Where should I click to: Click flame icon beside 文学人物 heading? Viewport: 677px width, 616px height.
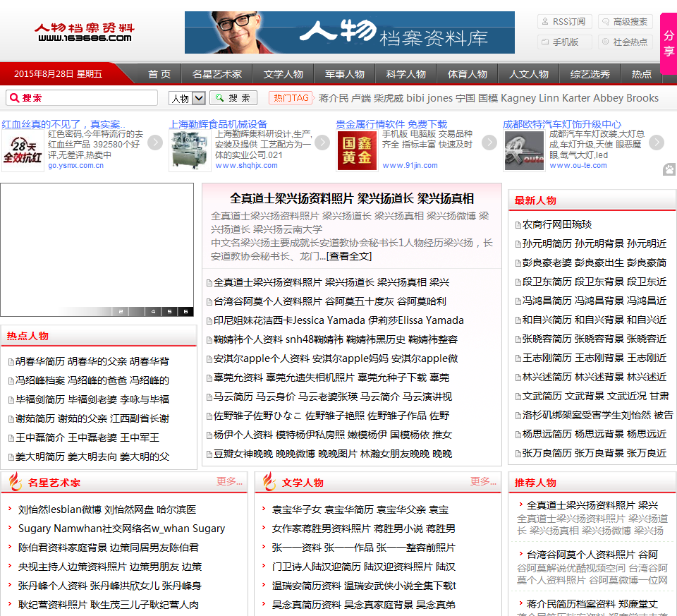click(269, 481)
